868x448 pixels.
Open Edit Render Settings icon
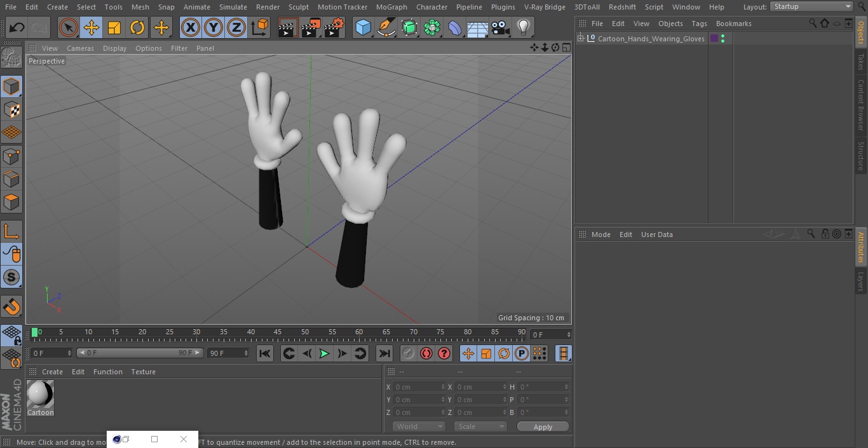pyautogui.click(x=334, y=27)
